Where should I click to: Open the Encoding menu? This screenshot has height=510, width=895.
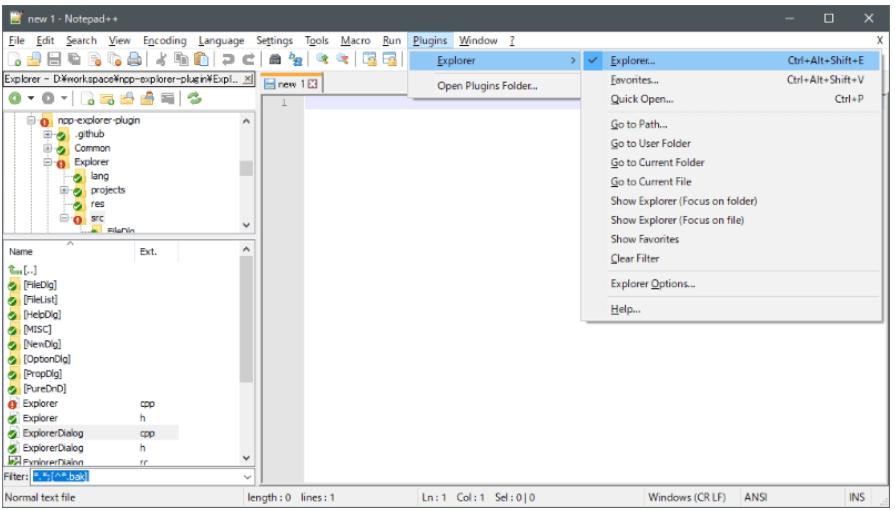click(164, 41)
